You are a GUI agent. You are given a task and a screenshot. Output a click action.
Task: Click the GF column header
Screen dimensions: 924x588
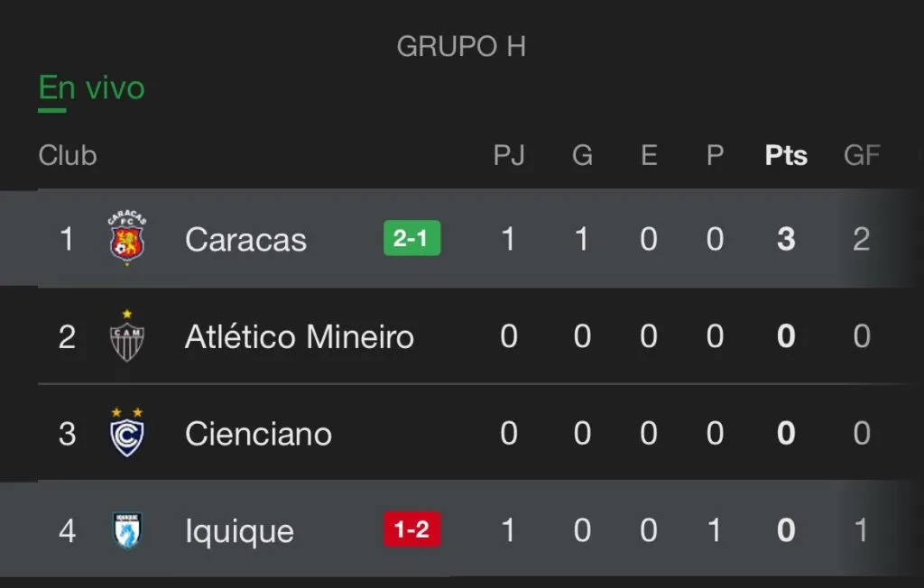click(862, 156)
